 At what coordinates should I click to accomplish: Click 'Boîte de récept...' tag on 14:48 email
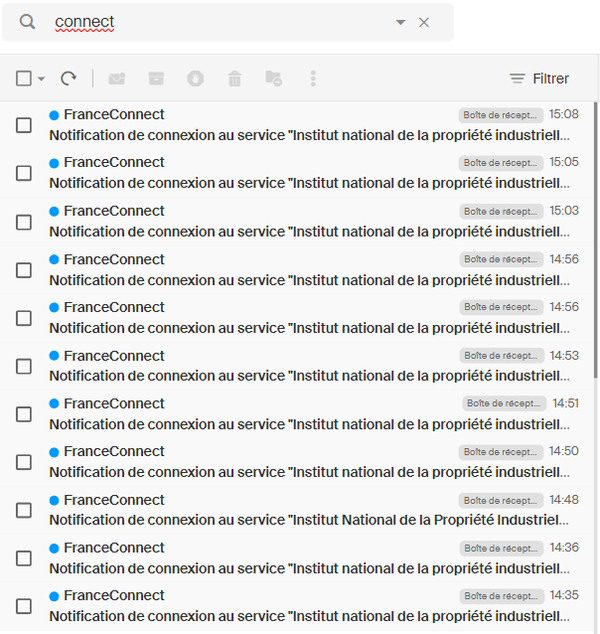pos(501,501)
